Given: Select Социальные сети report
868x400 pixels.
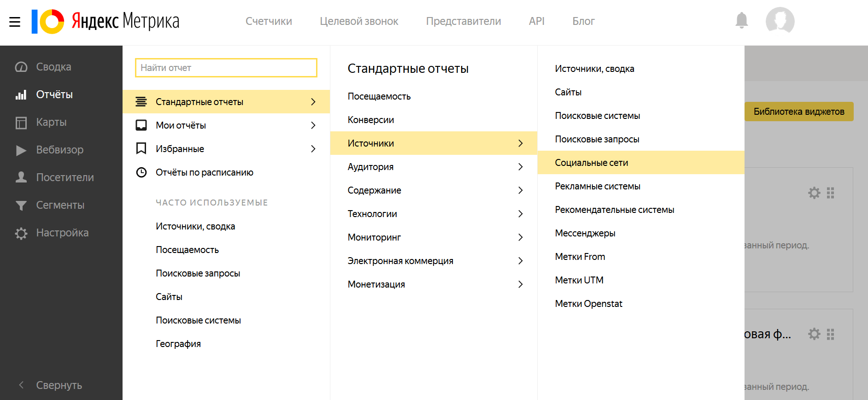Looking at the screenshot, I should click(x=592, y=163).
